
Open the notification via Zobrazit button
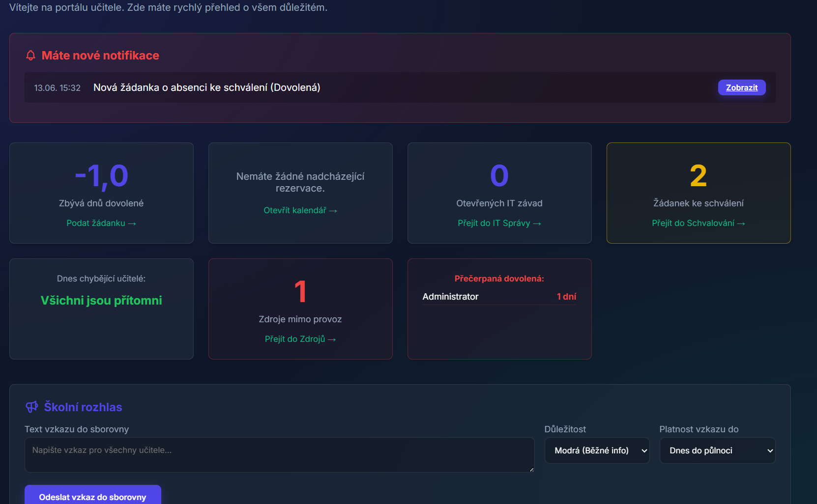click(x=742, y=87)
